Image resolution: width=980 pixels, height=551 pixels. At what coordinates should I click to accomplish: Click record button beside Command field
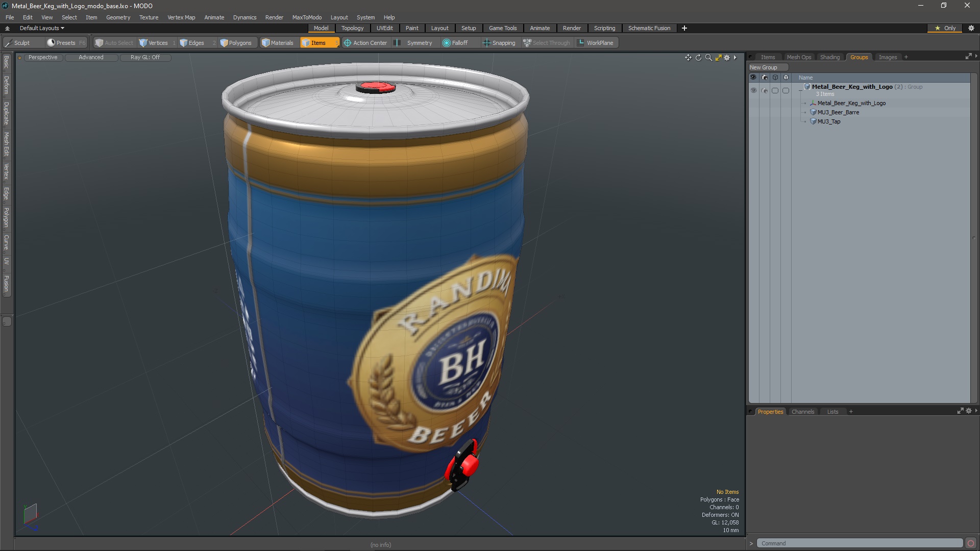[970, 543]
